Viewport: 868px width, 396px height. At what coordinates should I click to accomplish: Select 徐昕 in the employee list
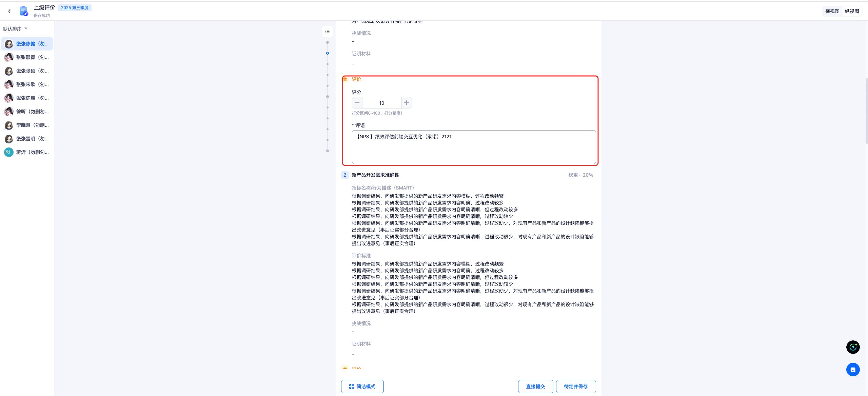click(32, 112)
